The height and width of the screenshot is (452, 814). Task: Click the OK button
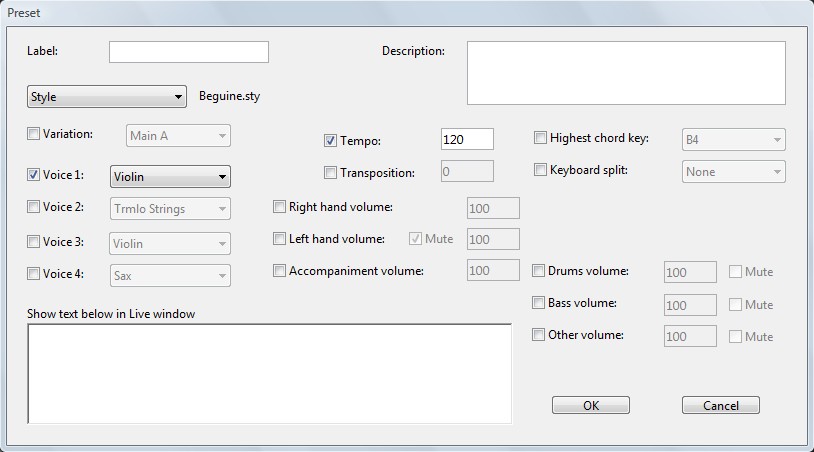(590, 405)
